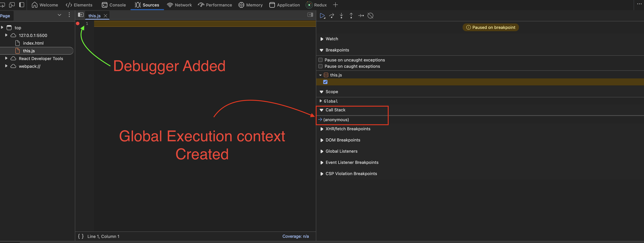This screenshot has height=243, width=644.
Task: Open the DevTools customize ellipsis menu
Action: coord(639,4)
